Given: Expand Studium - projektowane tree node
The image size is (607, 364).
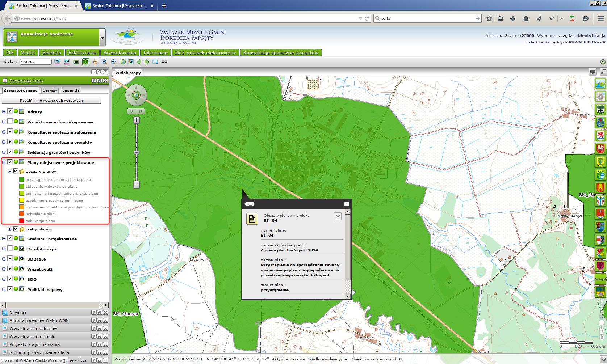Looking at the screenshot, I should click(4, 239).
